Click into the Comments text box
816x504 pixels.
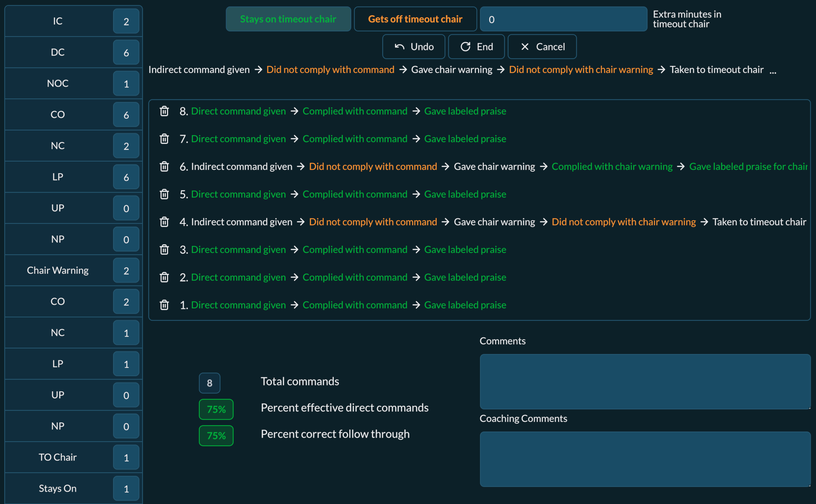(x=645, y=382)
